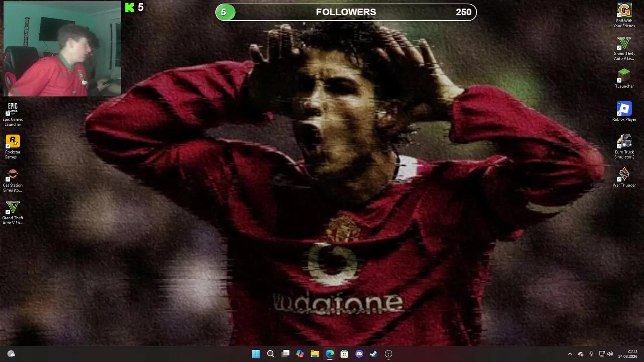
Task: Open network settings from the tray
Action: point(602,354)
